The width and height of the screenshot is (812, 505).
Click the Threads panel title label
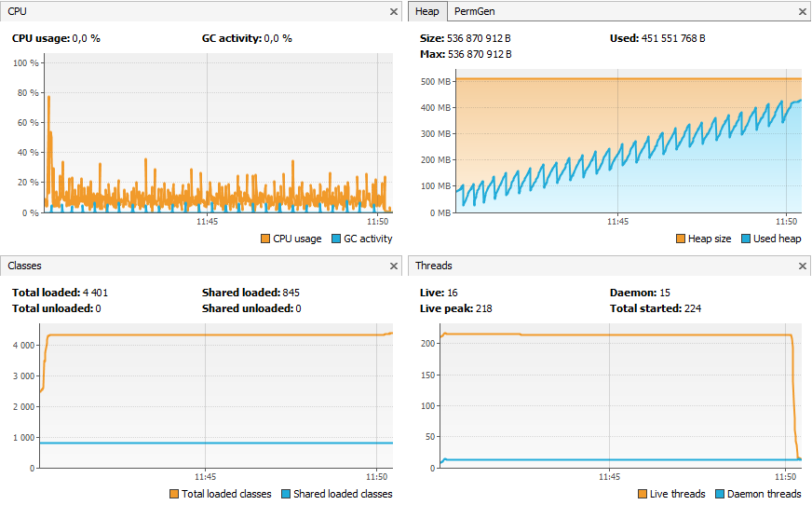click(x=434, y=266)
